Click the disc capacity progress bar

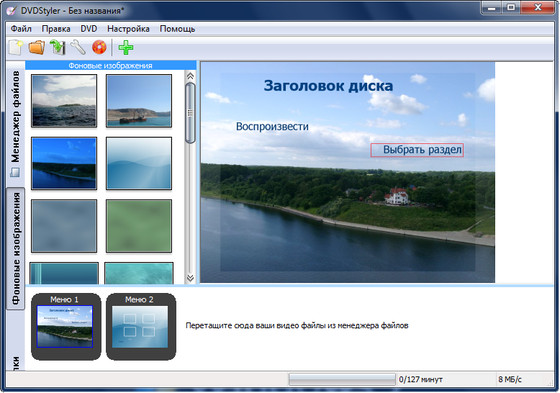point(342,379)
